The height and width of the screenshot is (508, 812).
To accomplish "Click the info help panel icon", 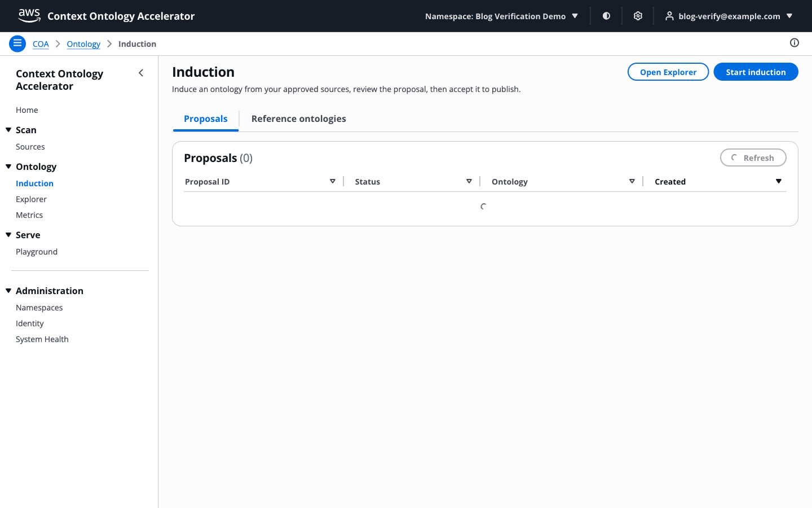I will tap(795, 43).
